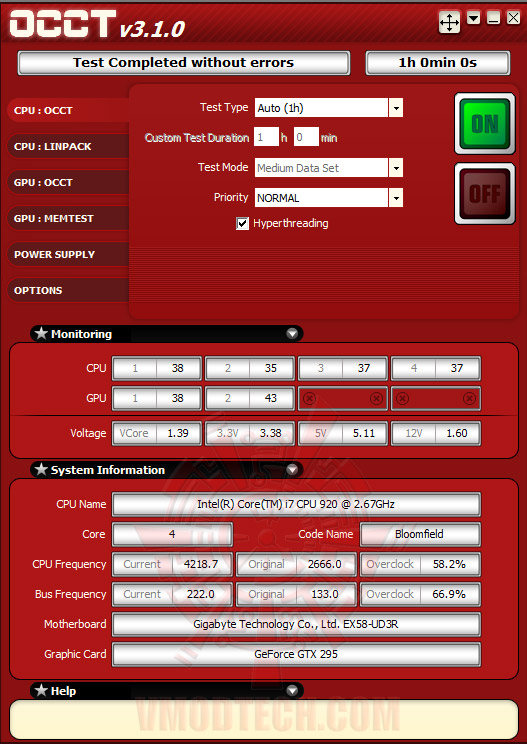Click the Core count value 4
Viewport: 527px width, 744px height.
pyautogui.click(x=172, y=534)
